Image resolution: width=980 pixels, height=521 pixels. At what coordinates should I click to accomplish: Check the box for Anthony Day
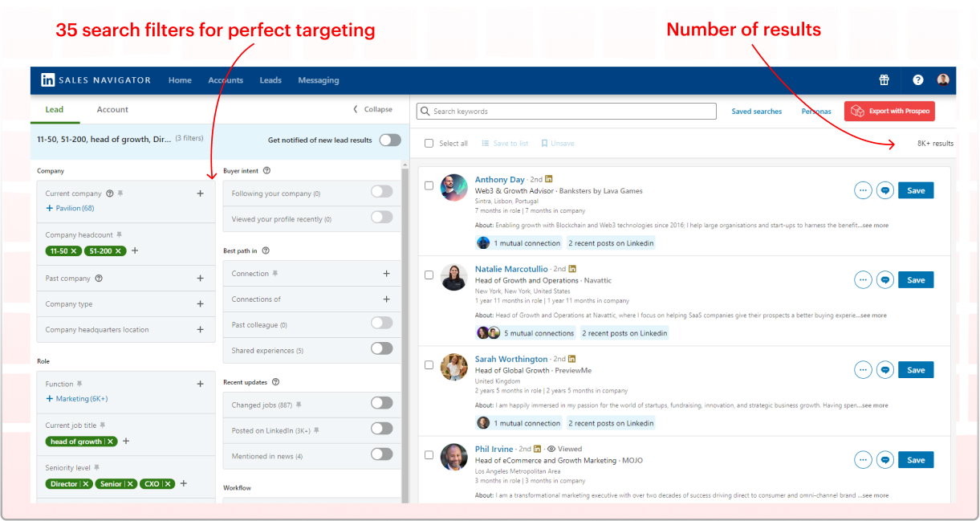[429, 185]
